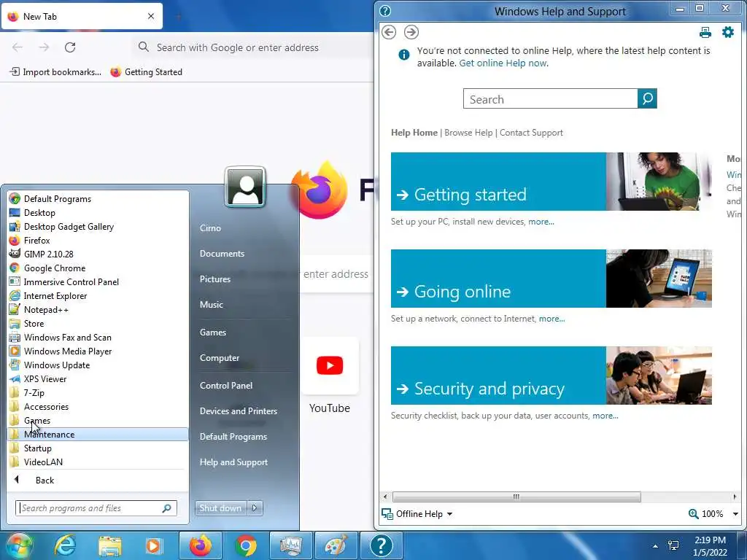Click the Firefox taskbar icon
The width and height of the screenshot is (747, 560).
(201, 545)
